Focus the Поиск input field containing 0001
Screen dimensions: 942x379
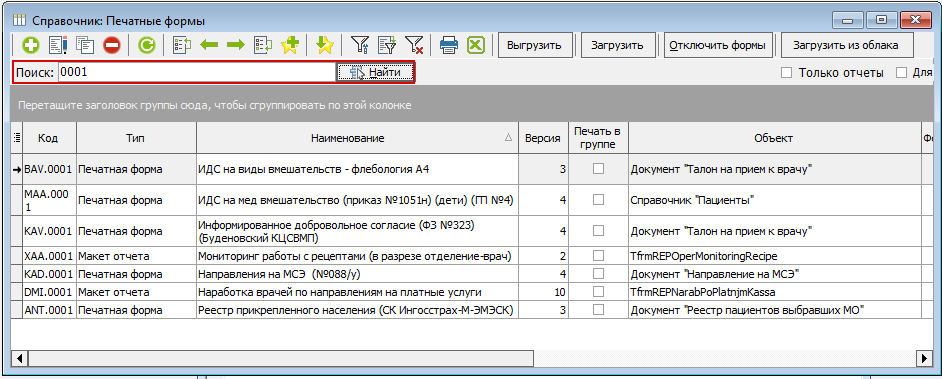(196, 72)
